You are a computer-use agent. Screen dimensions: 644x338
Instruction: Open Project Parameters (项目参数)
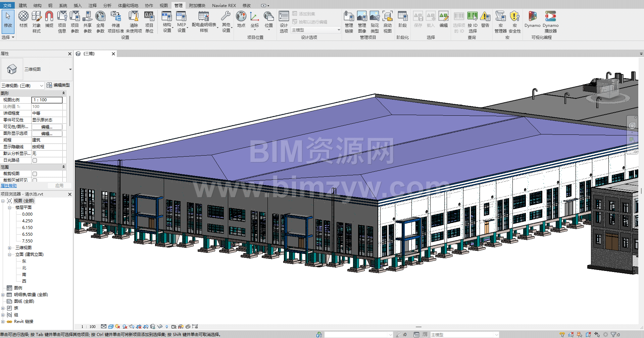75,22
